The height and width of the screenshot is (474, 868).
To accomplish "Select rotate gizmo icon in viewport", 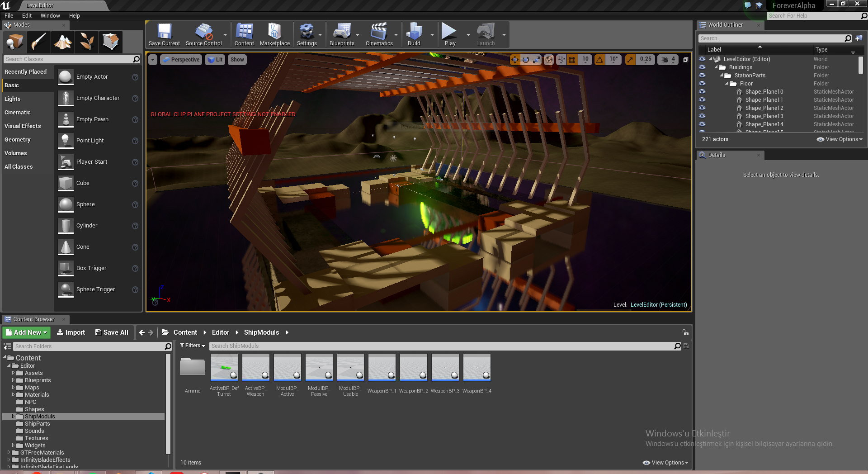I will pos(526,60).
